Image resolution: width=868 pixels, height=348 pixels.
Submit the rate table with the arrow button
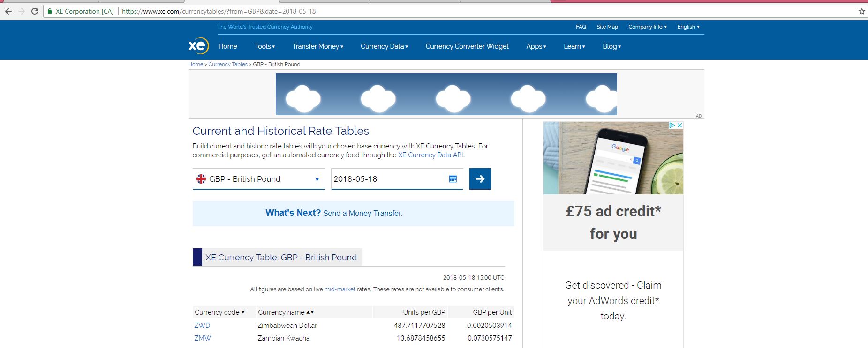tap(480, 179)
